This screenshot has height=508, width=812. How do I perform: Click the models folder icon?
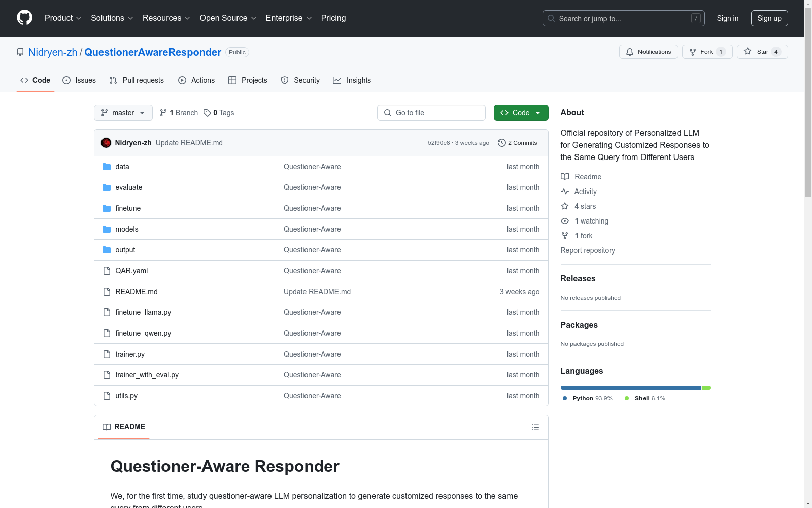[107, 229]
